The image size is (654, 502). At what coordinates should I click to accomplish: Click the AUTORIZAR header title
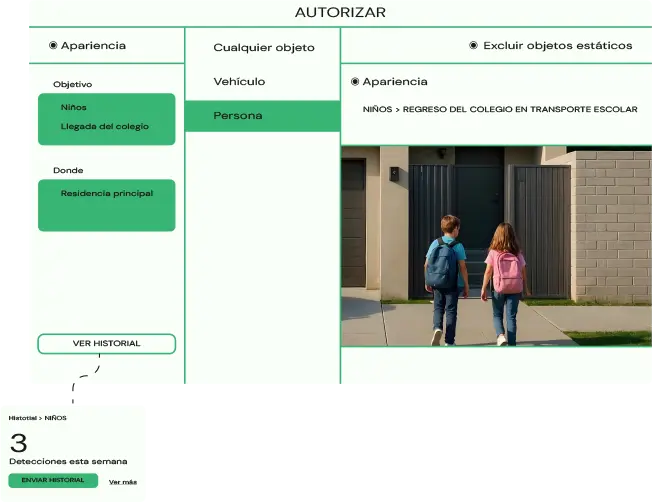(340, 13)
